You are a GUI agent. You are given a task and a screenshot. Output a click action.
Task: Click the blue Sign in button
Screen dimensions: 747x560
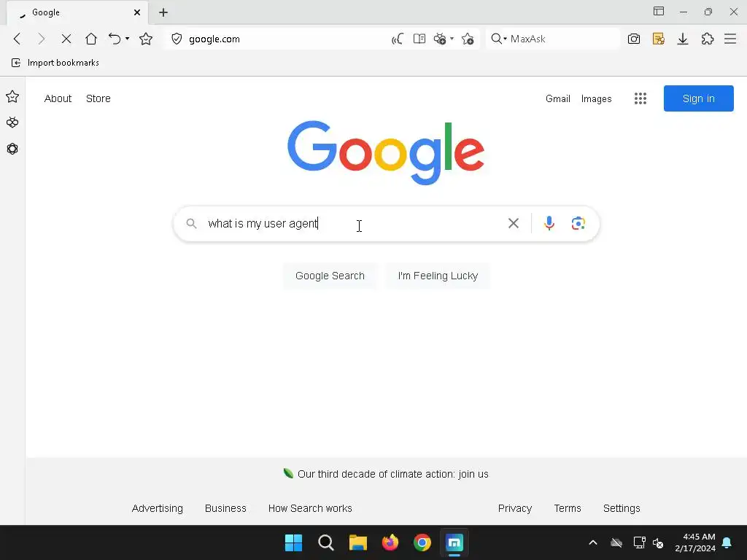point(698,98)
